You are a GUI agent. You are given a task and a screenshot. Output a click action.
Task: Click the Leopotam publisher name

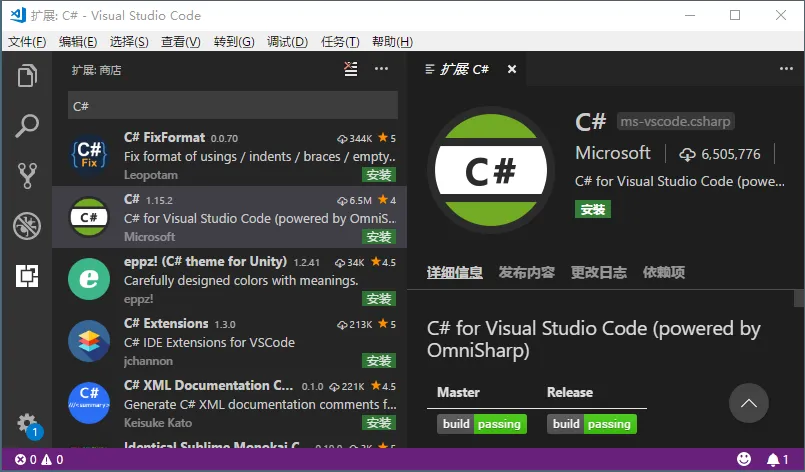(151, 175)
